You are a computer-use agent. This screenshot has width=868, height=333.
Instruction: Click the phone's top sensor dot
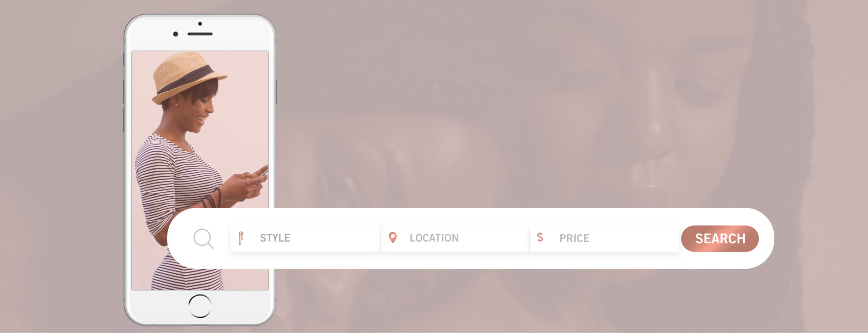coord(200,24)
